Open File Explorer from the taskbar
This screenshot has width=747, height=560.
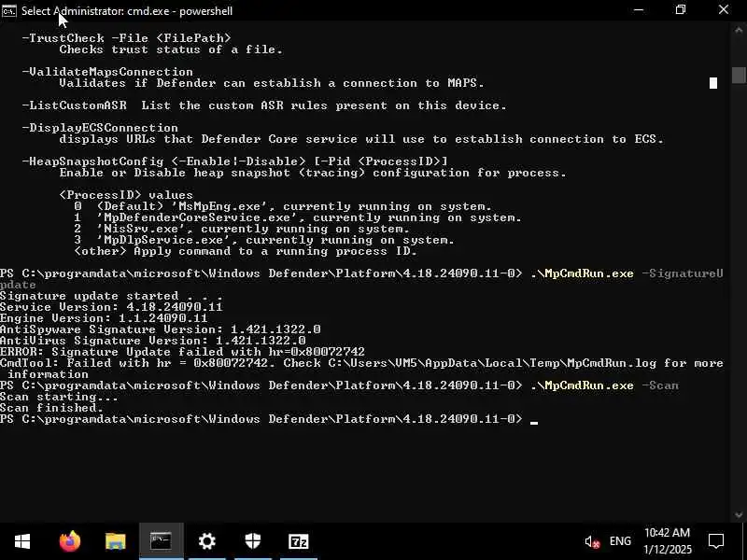coord(115,541)
